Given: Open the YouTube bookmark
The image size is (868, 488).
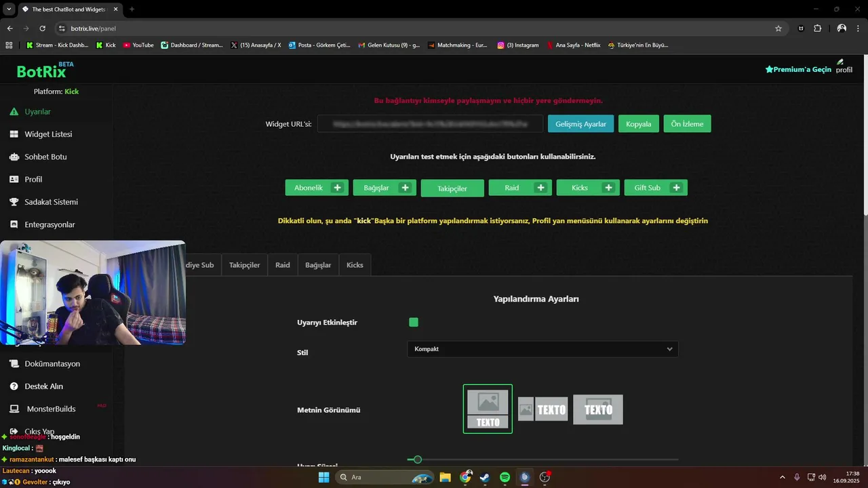Looking at the screenshot, I should (138, 45).
